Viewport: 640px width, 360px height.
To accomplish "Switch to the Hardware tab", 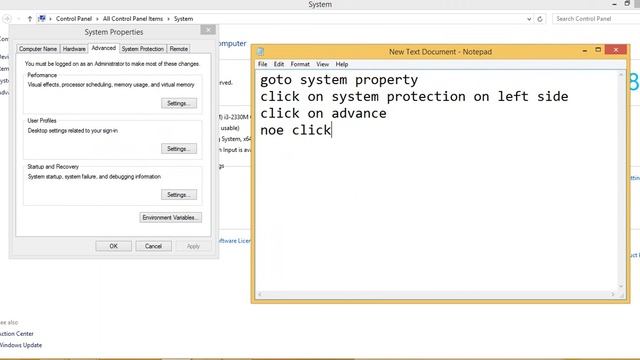I will click(74, 49).
